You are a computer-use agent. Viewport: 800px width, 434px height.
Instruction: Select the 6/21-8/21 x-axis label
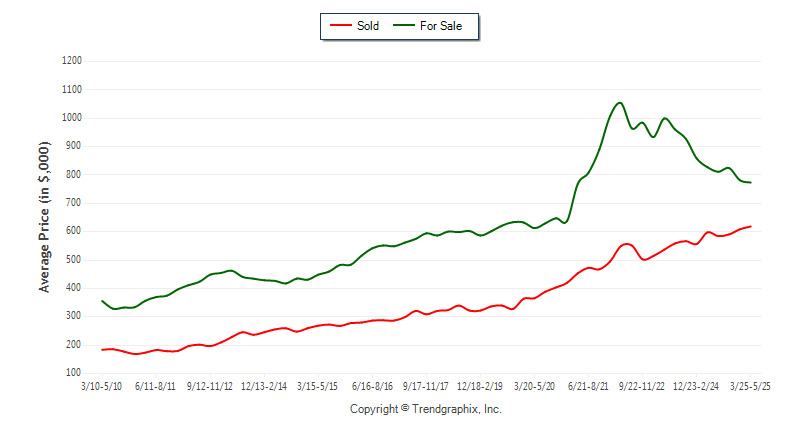pyautogui.click(x=588, y=387)
